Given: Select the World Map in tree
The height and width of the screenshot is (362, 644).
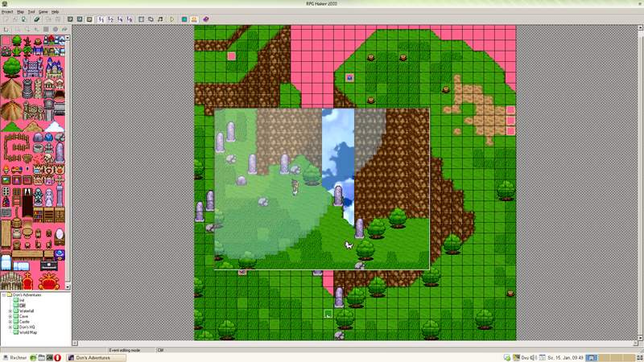Looking at the screenshot, I should [x=27, y=332].
